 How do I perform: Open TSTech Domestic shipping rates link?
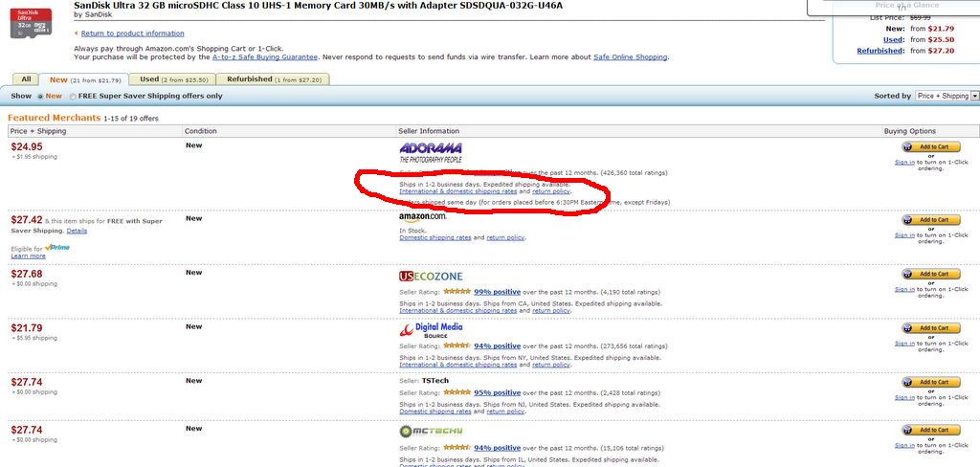click(435, 411)
